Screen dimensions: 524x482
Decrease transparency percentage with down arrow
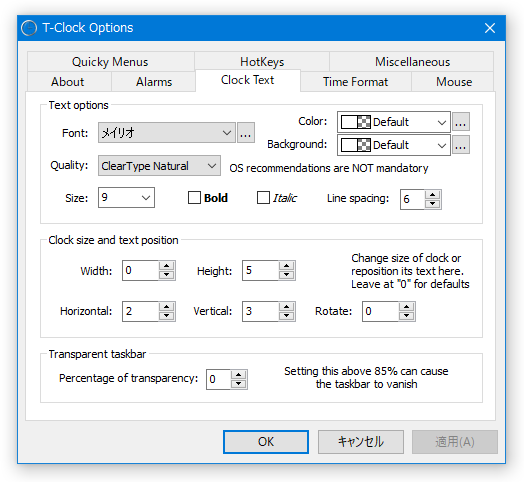(239, 384)
